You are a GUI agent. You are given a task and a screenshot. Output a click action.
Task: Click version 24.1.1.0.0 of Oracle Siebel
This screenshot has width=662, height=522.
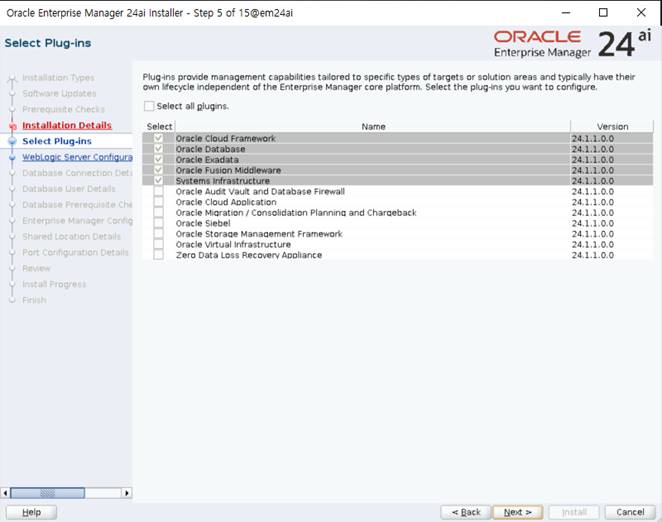593,223
